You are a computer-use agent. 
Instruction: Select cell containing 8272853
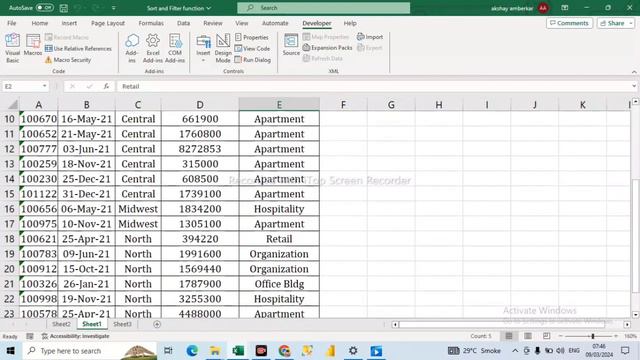(200, 149)
